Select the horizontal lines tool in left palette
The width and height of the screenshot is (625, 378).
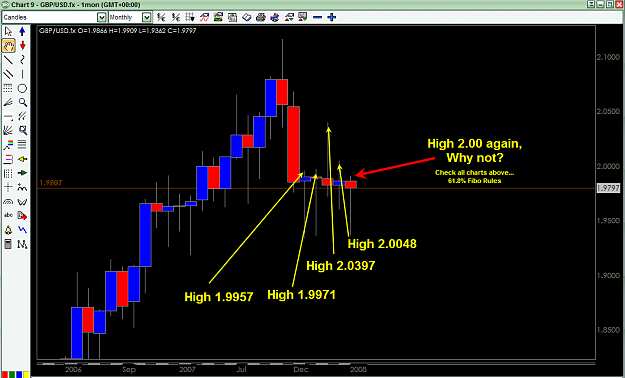[22, 144]
